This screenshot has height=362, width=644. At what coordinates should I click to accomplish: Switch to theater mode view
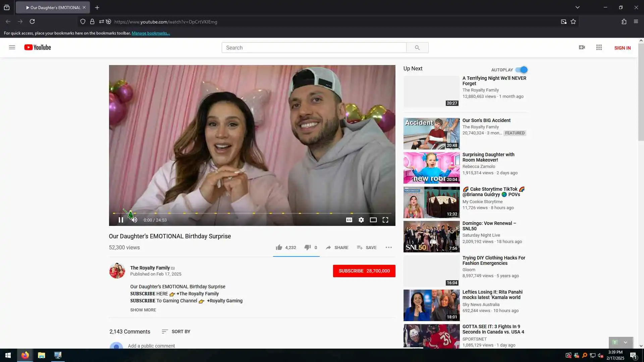[373, 220]
